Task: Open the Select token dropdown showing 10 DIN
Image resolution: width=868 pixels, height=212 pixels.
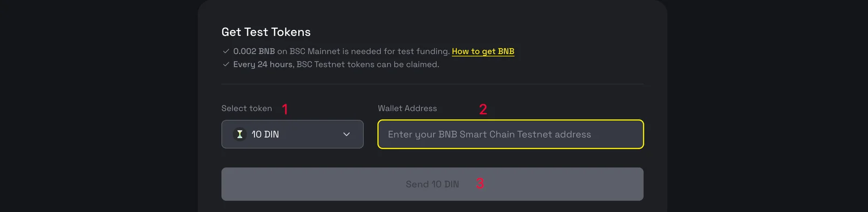Action: [292, 134]
